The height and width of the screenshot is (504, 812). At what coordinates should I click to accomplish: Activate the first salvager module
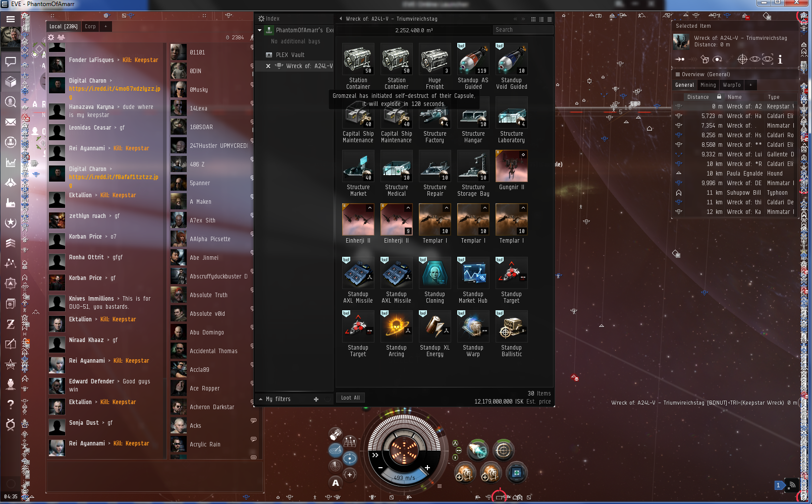[464, 473]
